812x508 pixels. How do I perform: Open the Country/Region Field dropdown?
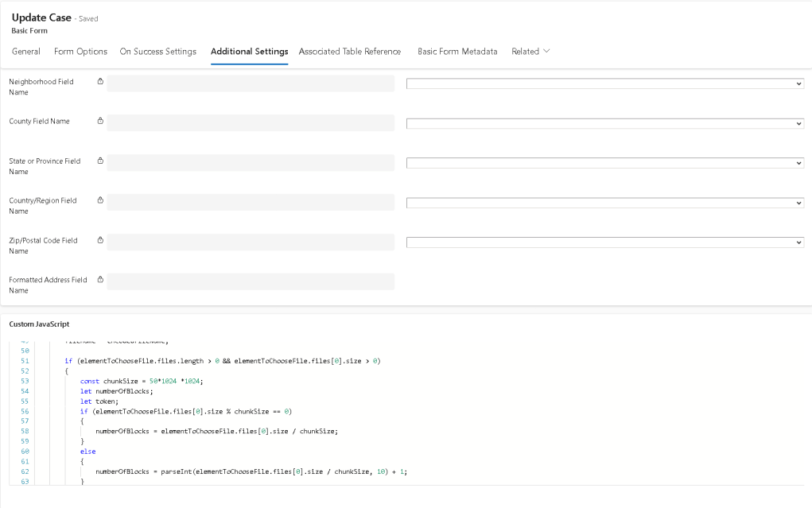coord(798,202)
